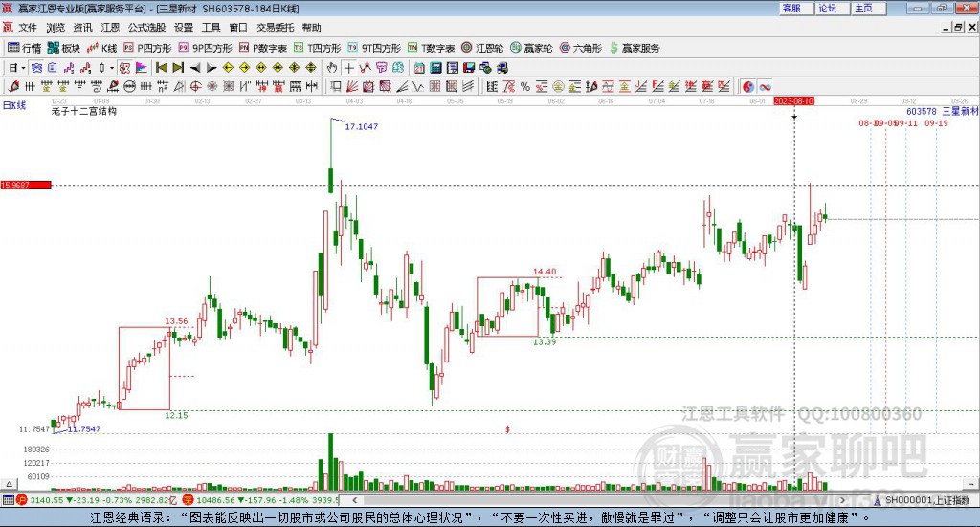Click the percent % drawing tool
This screenshot has width=980, height=527.
click(x=525, y=87)
